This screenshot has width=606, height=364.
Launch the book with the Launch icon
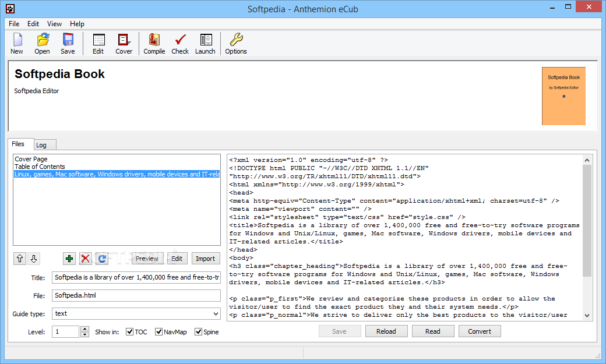[205, 43]
